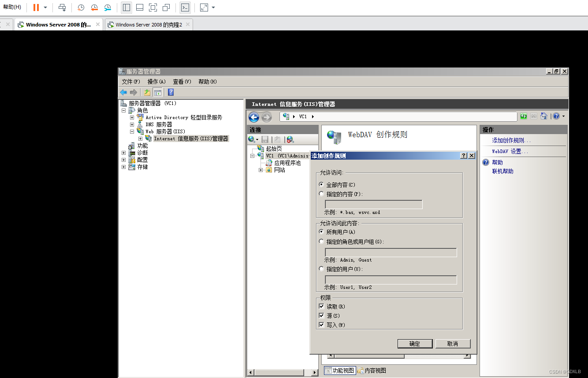The image size is (588, 378).
Task: Open the console view icon
Action: pyautogui.click(x=185, y=7)
